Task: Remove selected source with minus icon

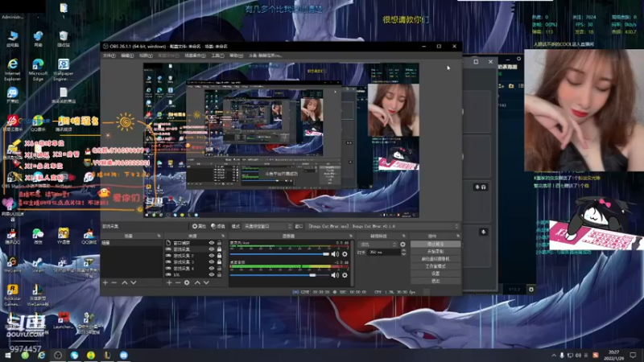Action: pyautogui.click(x=178, y=282)
